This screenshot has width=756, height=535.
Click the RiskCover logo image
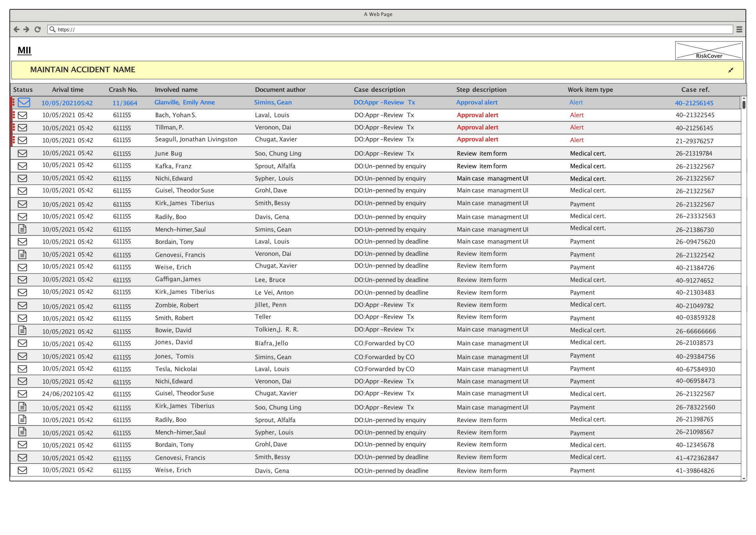(x=709, y=51)
